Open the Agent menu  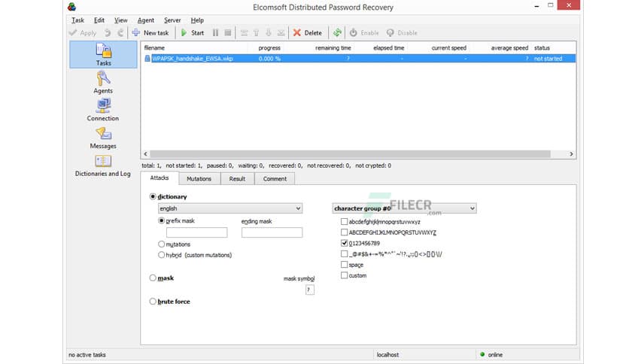[146, 20]
